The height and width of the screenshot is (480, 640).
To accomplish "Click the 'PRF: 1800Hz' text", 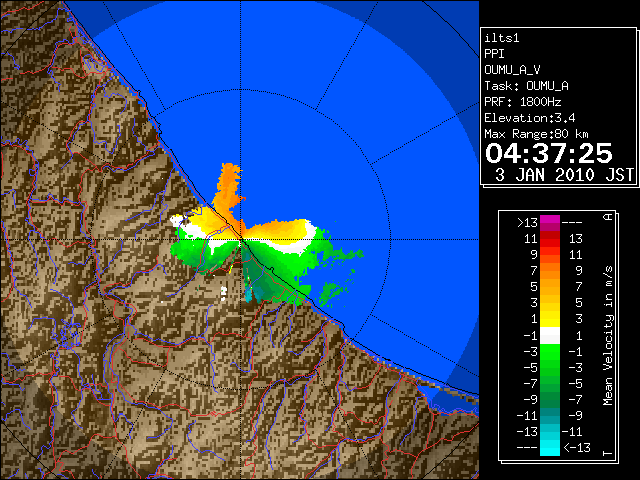I will click(523, 102).
